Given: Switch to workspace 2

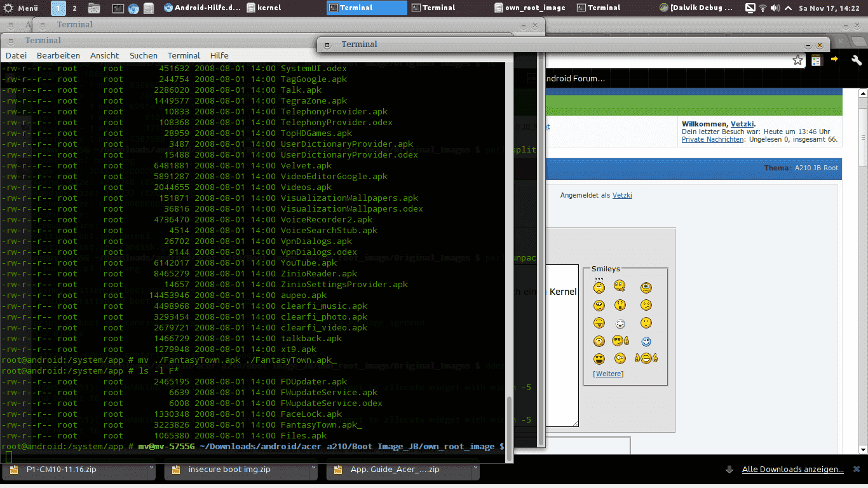Looking at the screenshot, I should tap(75, 8).
